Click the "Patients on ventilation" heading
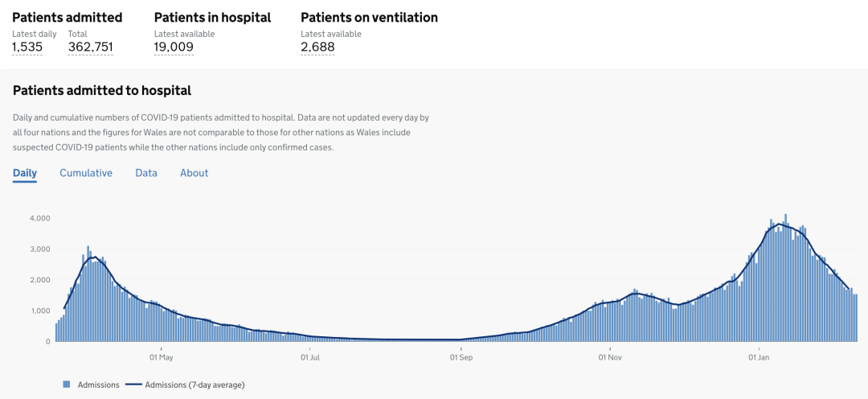 369,17
